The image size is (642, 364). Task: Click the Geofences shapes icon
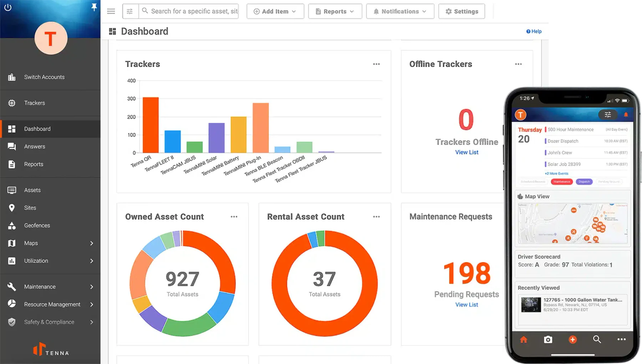(x=12, y=225)
